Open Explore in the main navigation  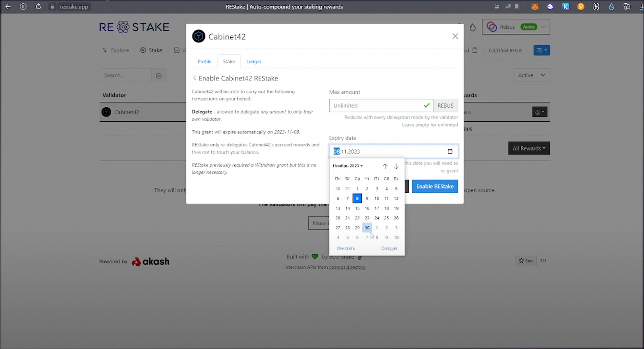pyautogui.click(x=116, y=50)
